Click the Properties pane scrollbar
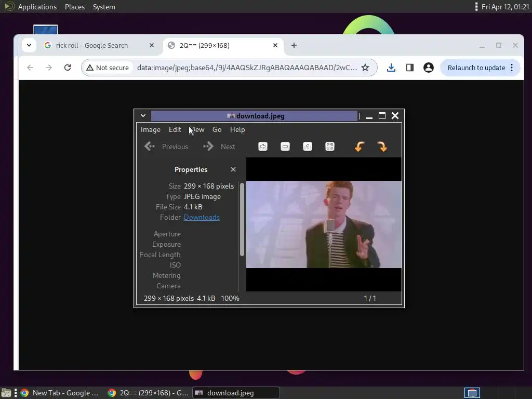The width and height of the screenshot is (532, 399). point(242,219)
